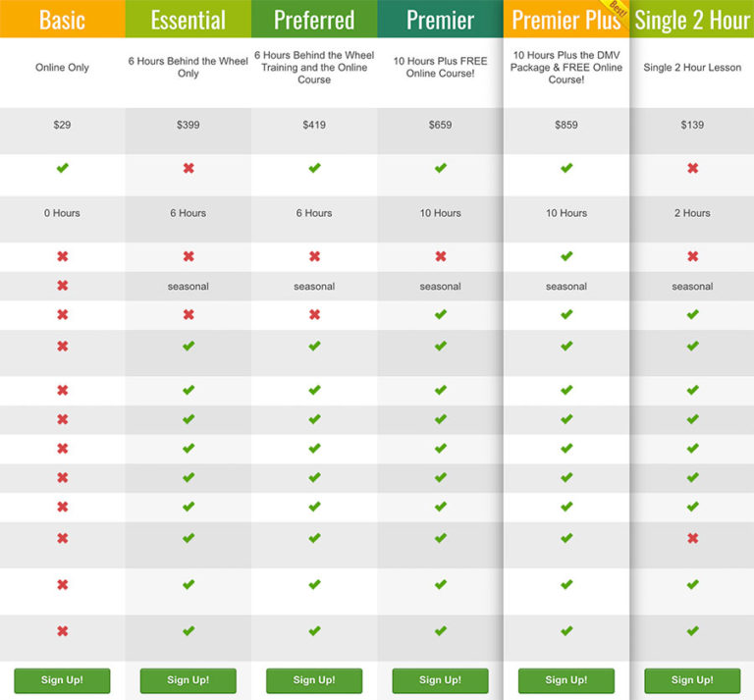
Task: Click the lowest red X in the Single 2 Hour column
Action: [x=692, y=538]
